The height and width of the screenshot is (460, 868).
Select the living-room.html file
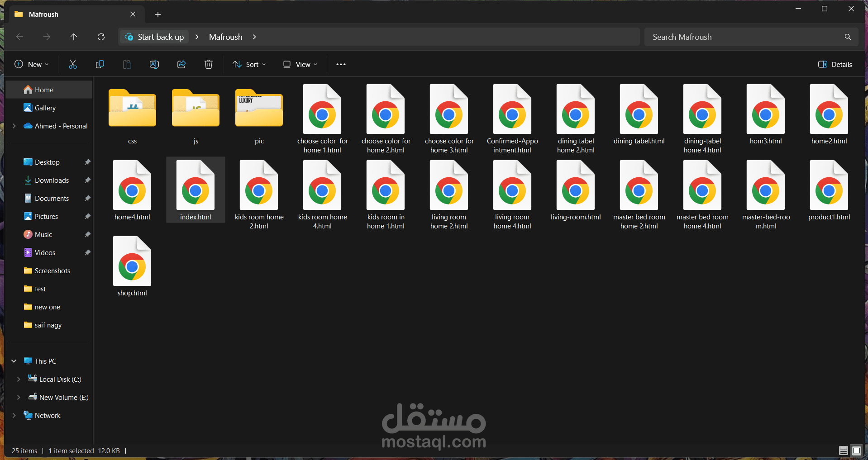[x=576, y=190]
